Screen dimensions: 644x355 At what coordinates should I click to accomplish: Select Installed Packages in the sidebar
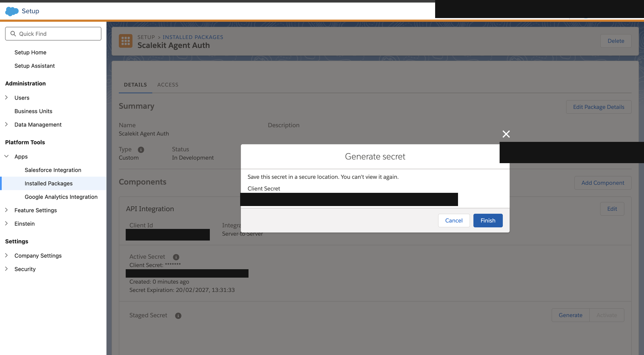tap(53, 183)
